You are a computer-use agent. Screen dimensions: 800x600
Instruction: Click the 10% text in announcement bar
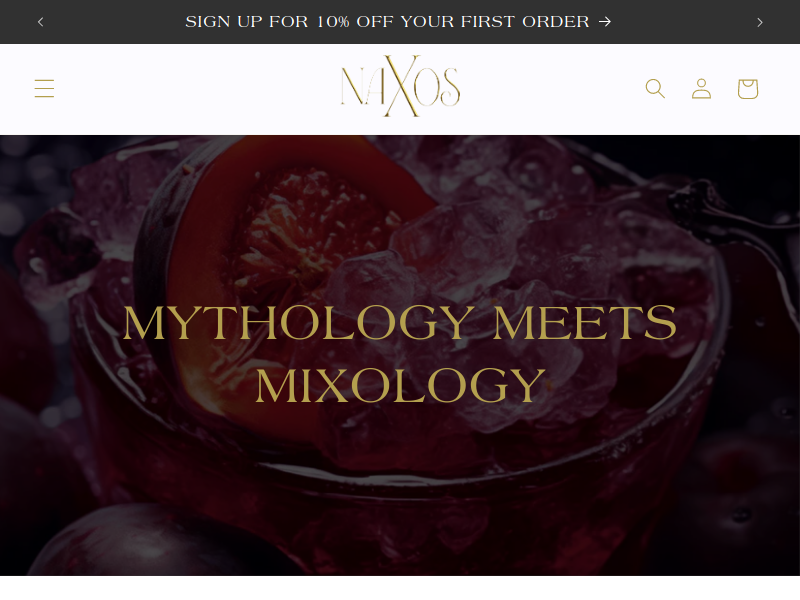(333, 21)
